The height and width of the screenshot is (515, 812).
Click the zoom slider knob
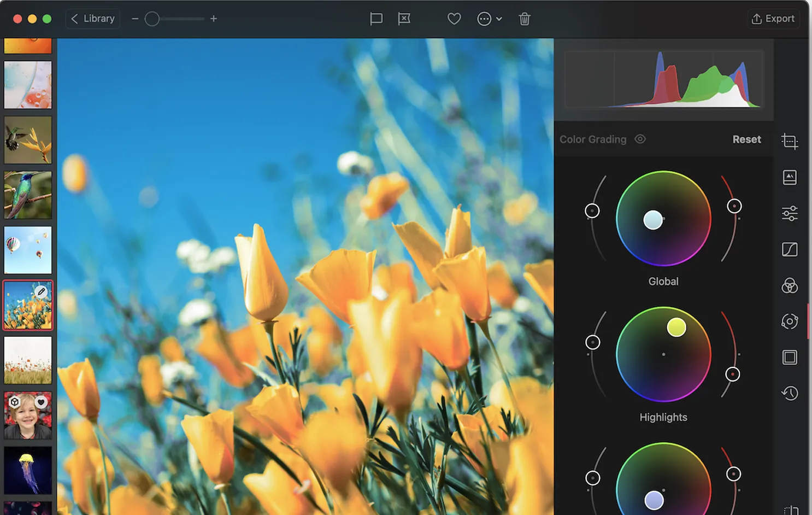coord(152,19)
